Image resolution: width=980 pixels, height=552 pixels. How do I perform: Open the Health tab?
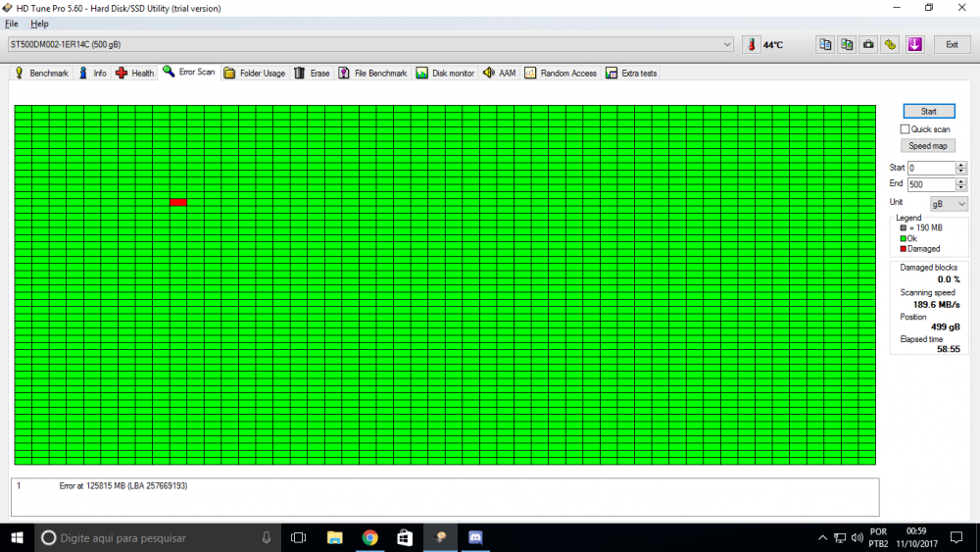[x=135, y=74]
